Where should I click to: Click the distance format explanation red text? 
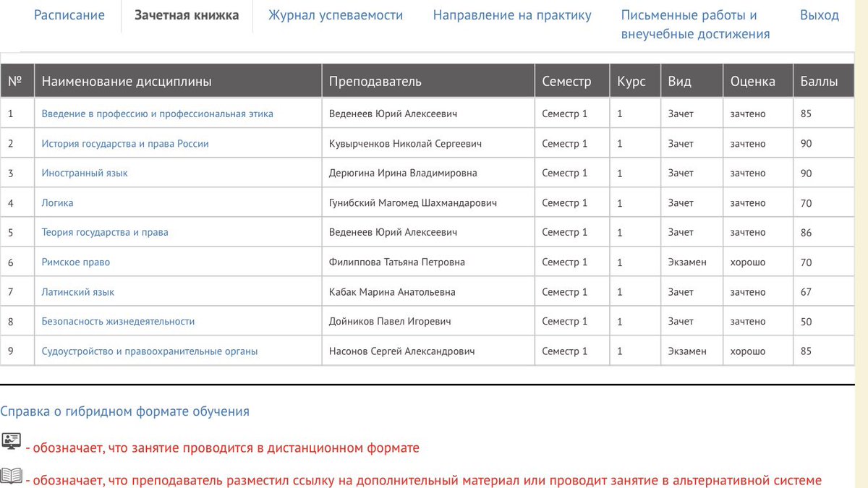pyautogui.click(x=222, y=448)
